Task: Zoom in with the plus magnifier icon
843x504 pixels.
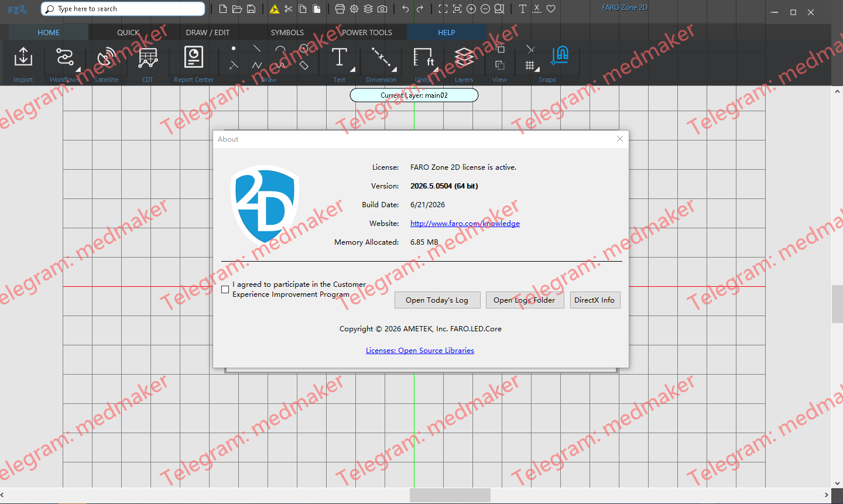Action: point(471,9)
